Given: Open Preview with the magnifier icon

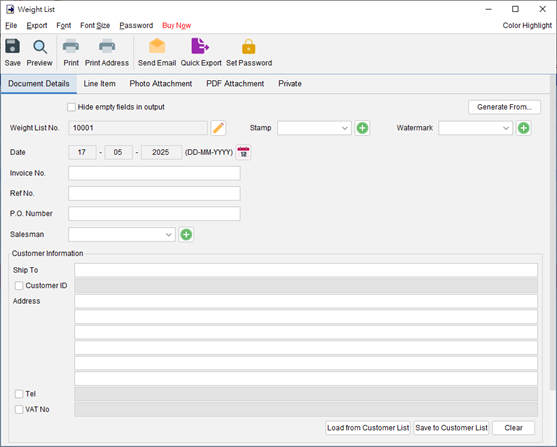Looking at the screenshot, I should click(x=40, y=47).
